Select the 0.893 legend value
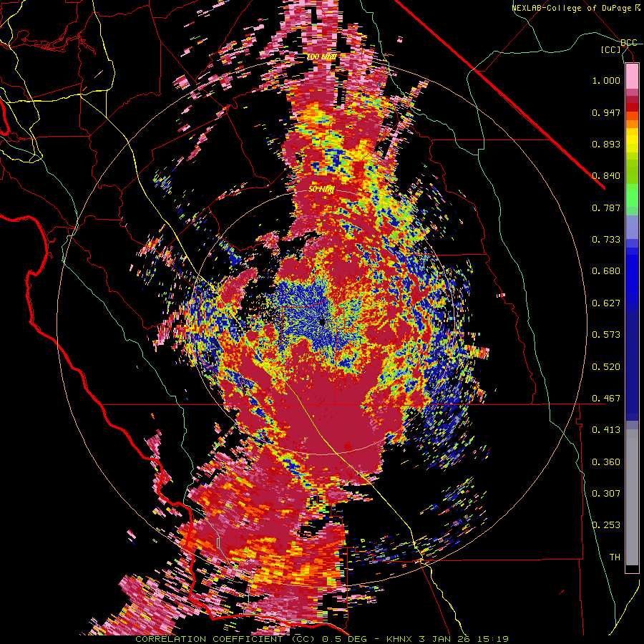 point(606,144)
